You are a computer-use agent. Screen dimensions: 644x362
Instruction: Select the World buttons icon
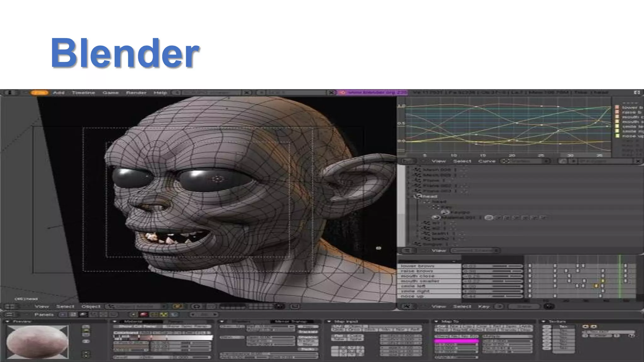(174, 315)
